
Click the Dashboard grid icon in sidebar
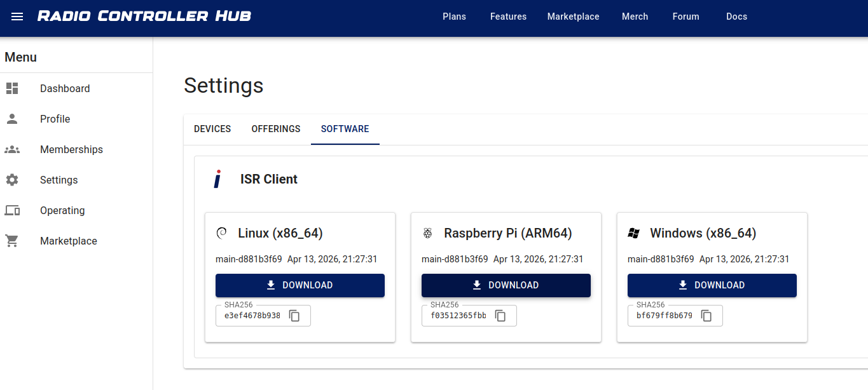tap(12, 88)
